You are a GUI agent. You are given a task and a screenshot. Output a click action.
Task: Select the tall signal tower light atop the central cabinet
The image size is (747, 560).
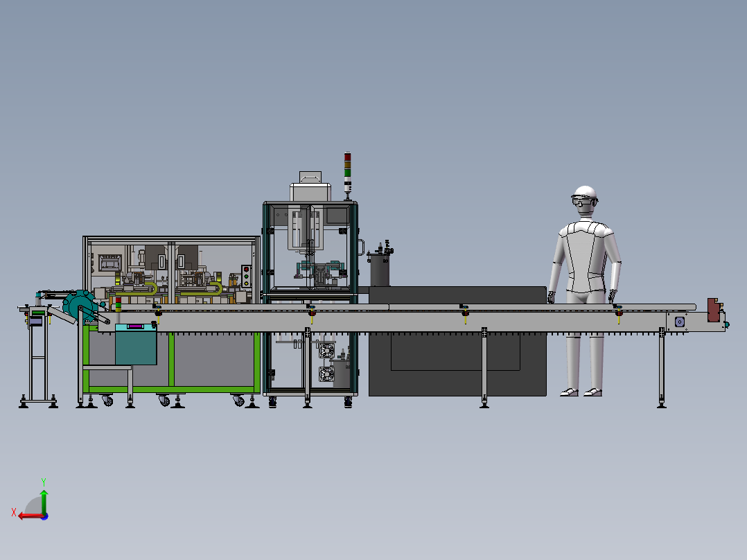[348, 175]
